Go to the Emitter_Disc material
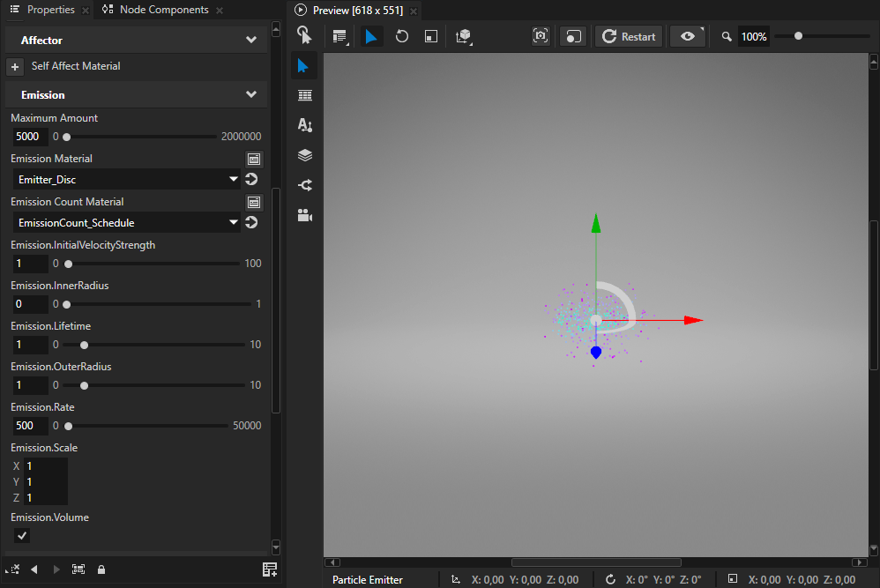Image resolution: width=880 pixels, height=588 pixels. (251, 180)
